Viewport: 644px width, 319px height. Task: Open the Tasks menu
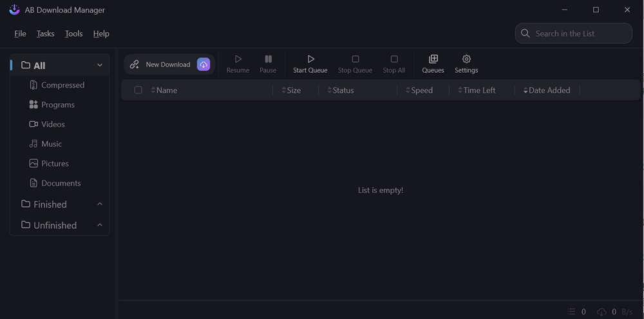pyautogui.click(x=46, y=34)
